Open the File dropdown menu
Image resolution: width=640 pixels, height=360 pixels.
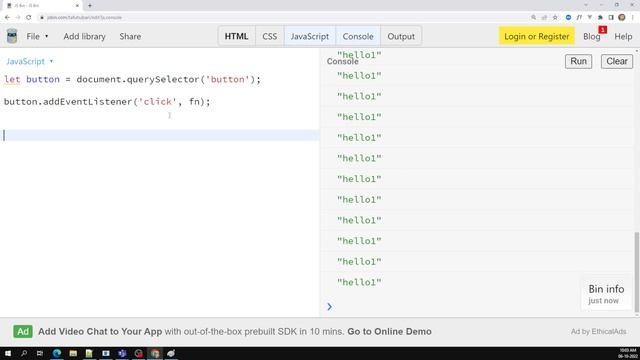click(x=37, y=36)
